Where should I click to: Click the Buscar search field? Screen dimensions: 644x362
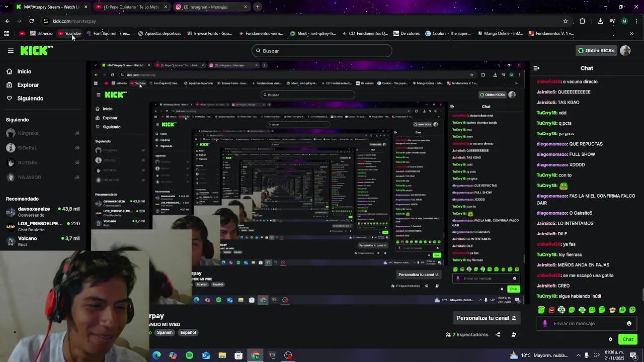321,51
